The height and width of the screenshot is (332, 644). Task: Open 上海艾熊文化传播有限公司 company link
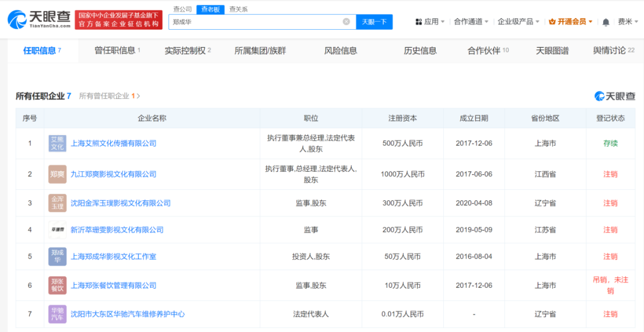coord(113,143)
